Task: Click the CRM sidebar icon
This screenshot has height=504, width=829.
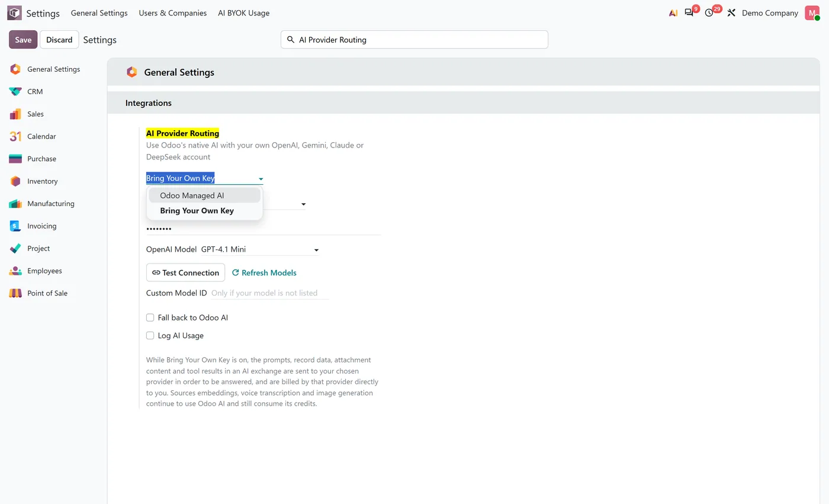Action: click(15, 92)
